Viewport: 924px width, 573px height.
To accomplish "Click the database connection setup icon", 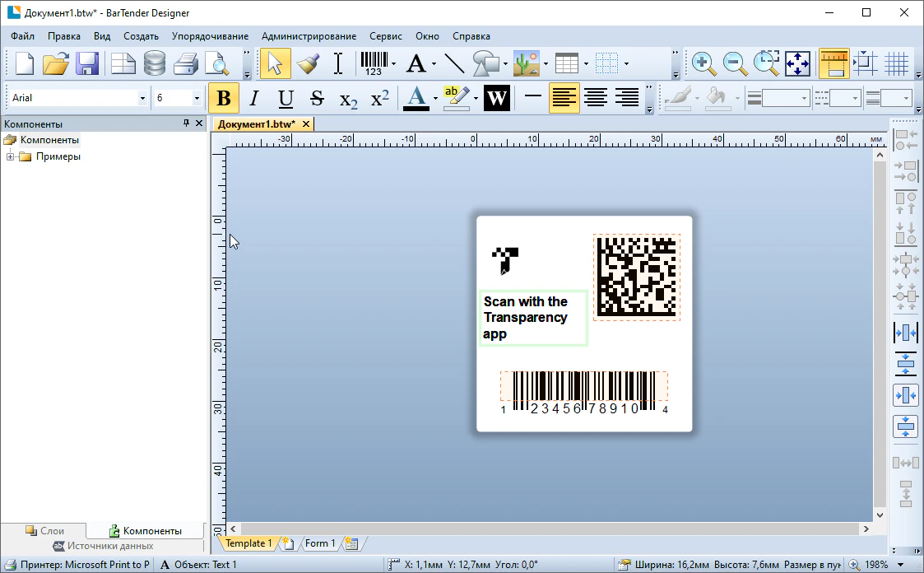I will coord(155,63).
